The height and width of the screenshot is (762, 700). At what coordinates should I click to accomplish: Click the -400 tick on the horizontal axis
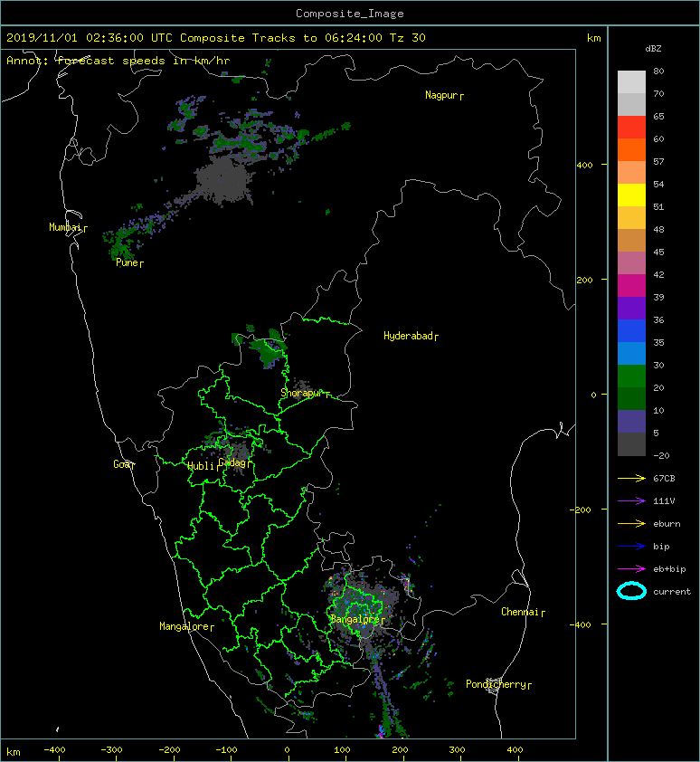point(54,750)
